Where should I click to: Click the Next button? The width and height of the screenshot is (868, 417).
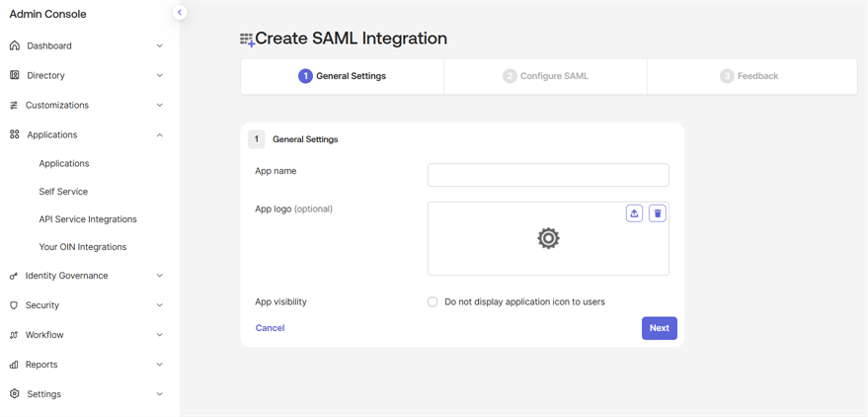[x=660, y=328]
